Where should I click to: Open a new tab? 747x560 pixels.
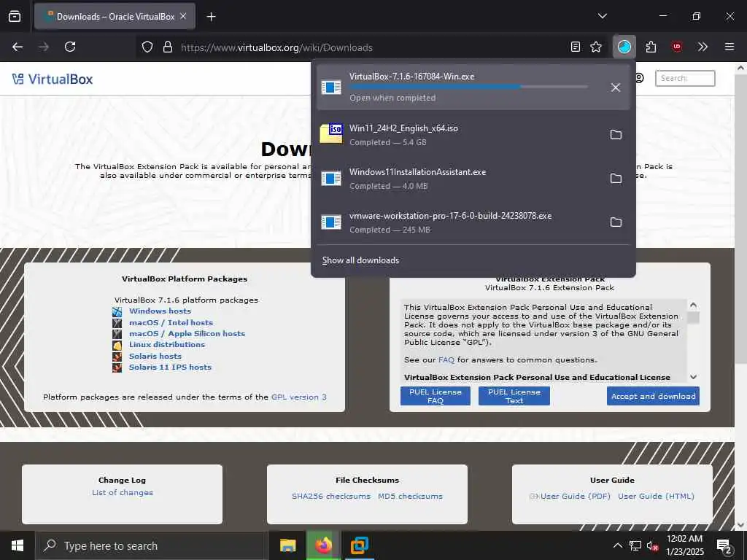click(211, 17)
